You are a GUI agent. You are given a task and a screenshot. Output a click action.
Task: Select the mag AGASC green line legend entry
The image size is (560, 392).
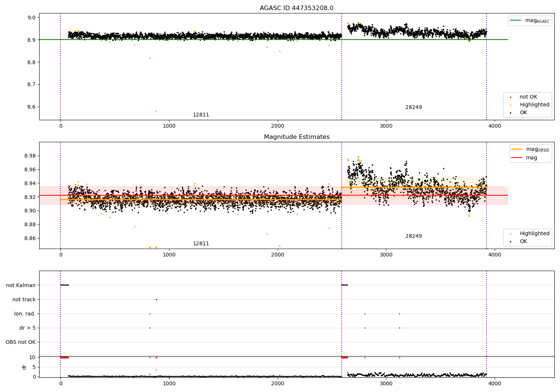(x=530, y=21)
